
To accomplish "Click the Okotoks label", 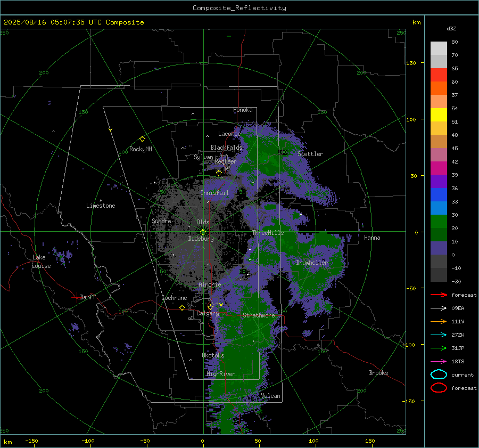I will click(x=213, y=355).
